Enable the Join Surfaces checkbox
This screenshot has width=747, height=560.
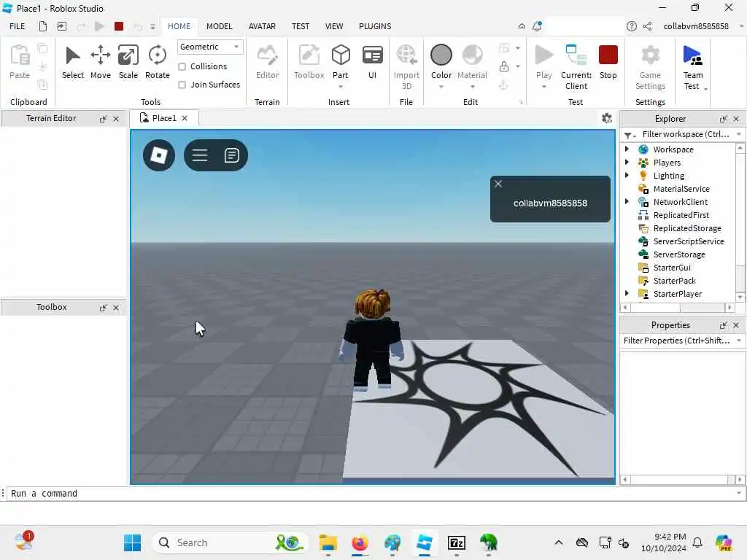click(x=182, y=85)
